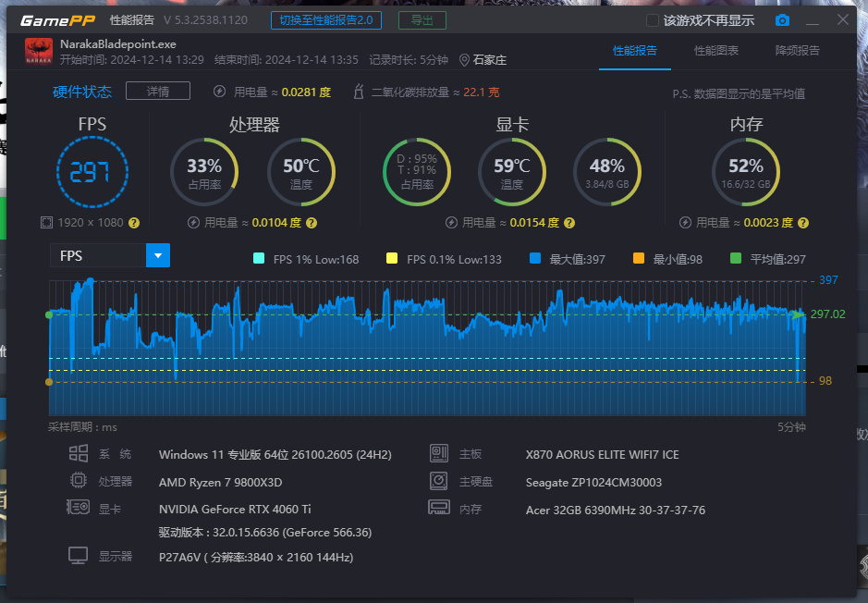The width and height of the screenshot is (868, 603).
Task: Close the GamePP report window
Action: click(x=842, y=20)
